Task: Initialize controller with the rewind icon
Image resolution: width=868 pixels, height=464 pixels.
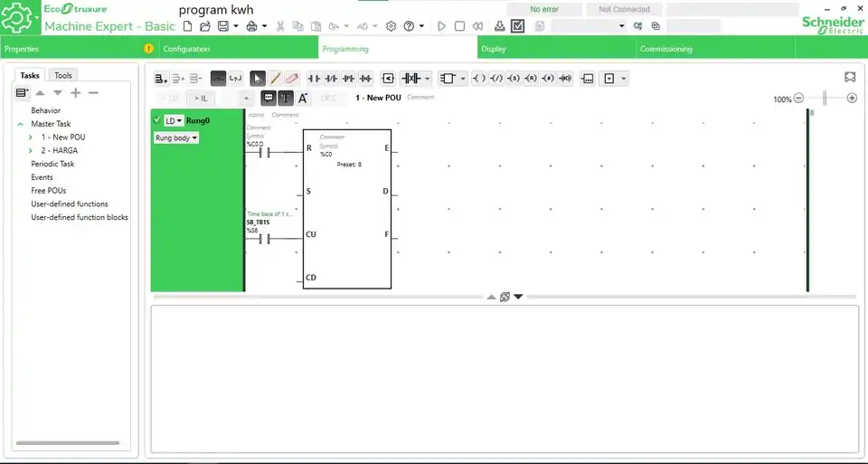Action: [477, 26]
